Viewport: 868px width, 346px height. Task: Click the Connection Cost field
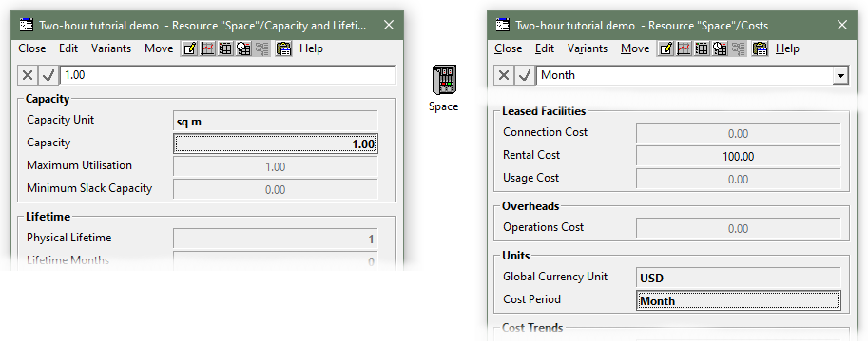739,133
